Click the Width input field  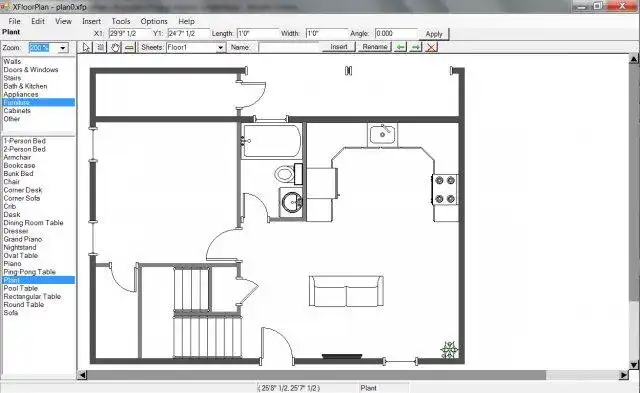327,33
